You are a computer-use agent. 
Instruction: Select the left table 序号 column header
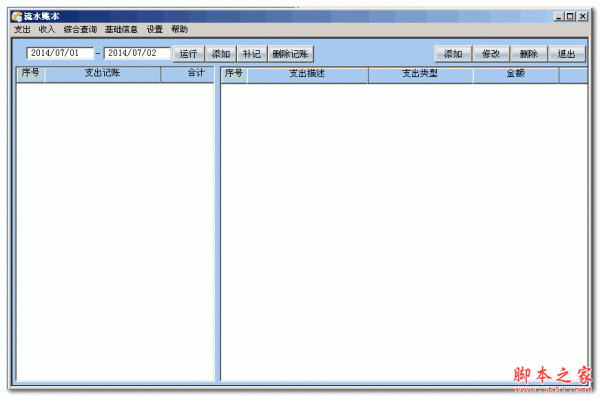click(x=31, y=74)
